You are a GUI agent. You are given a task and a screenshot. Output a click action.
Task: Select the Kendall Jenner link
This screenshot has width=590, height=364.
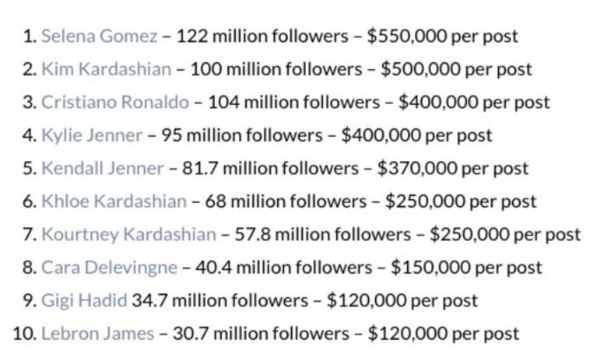102,168
